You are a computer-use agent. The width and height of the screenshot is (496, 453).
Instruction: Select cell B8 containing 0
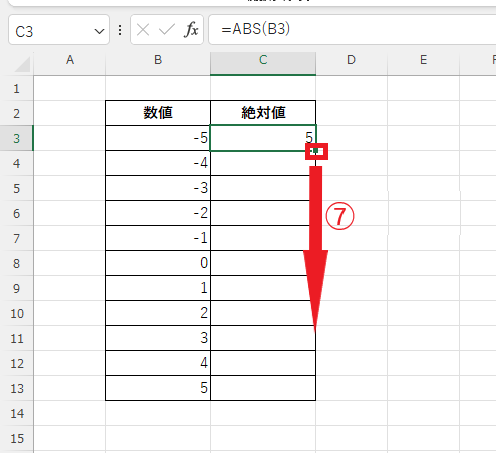[158, 263]
